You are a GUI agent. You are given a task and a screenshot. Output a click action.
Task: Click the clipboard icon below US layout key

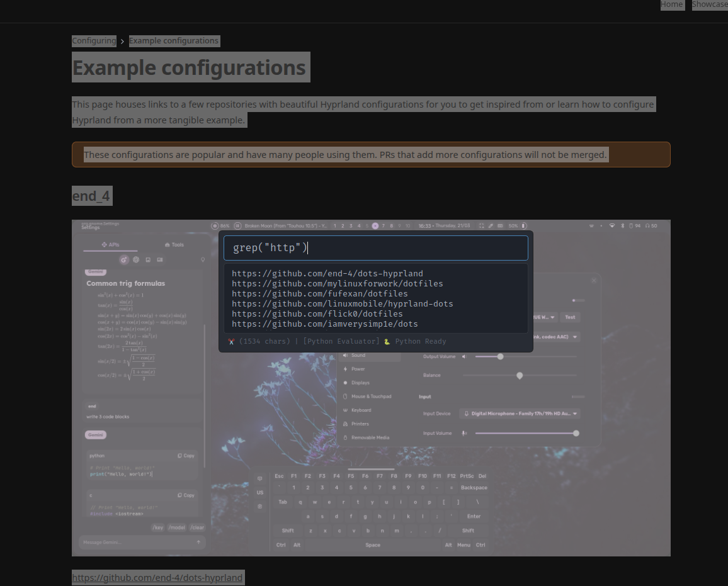[259, 507]
